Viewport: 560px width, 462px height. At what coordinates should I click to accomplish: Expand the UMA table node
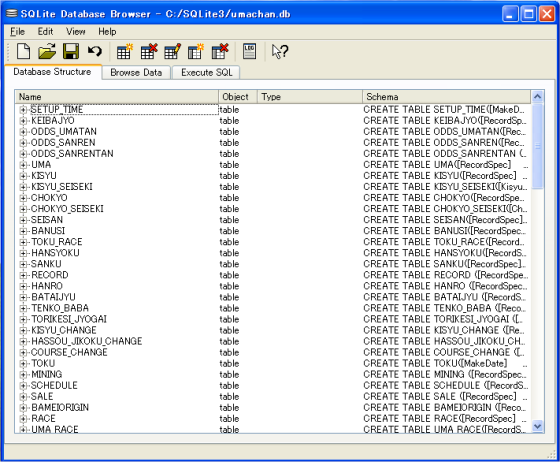pyautogui.click(x=23, y=165)
